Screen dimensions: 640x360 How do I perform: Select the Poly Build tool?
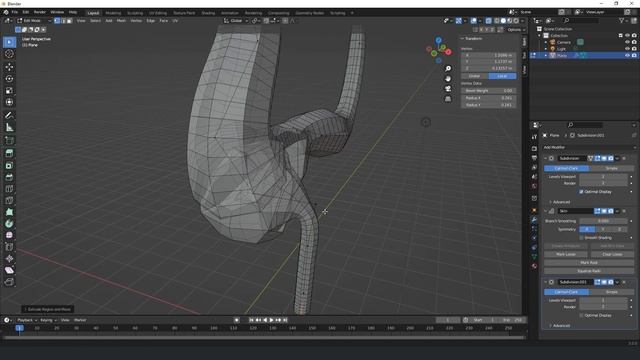[9, 212]
